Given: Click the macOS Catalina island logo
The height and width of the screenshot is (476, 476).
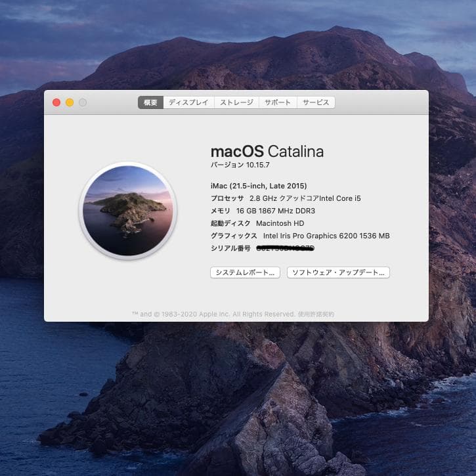Looking at the screenshot, I should [128, 211].
